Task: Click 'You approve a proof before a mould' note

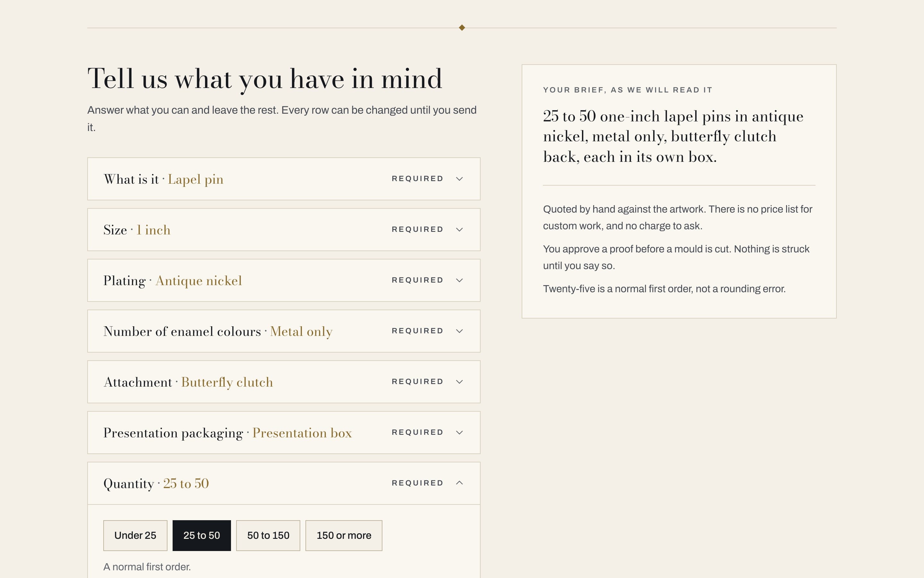Action: pyautogui.click(x=676, y=257)
